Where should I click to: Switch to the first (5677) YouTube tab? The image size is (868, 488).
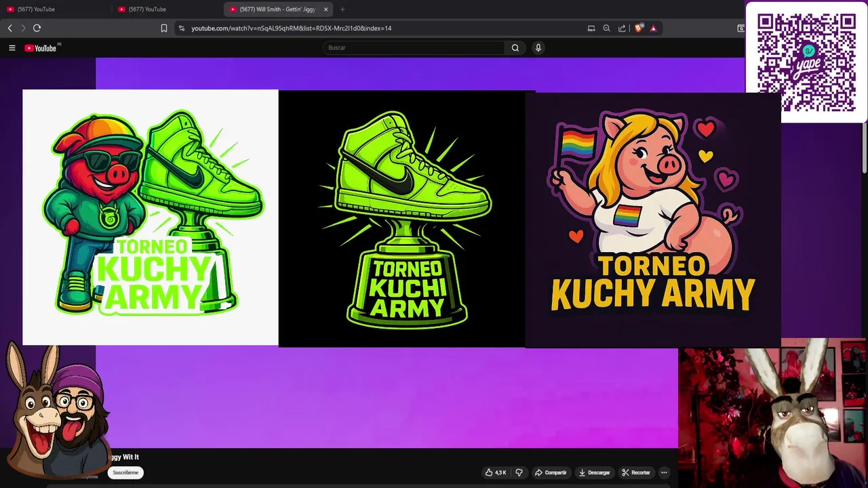pyautogui.click(x=56, y=9)
